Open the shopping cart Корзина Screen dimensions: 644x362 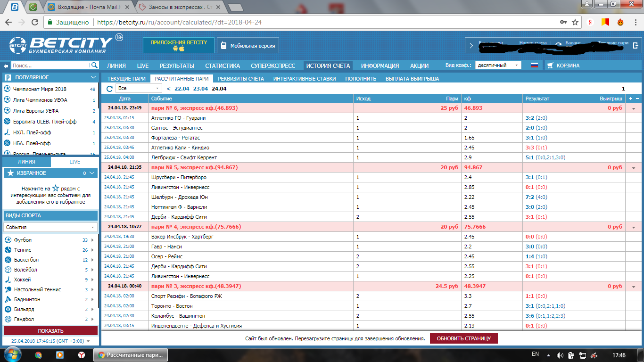coord(564,66)
